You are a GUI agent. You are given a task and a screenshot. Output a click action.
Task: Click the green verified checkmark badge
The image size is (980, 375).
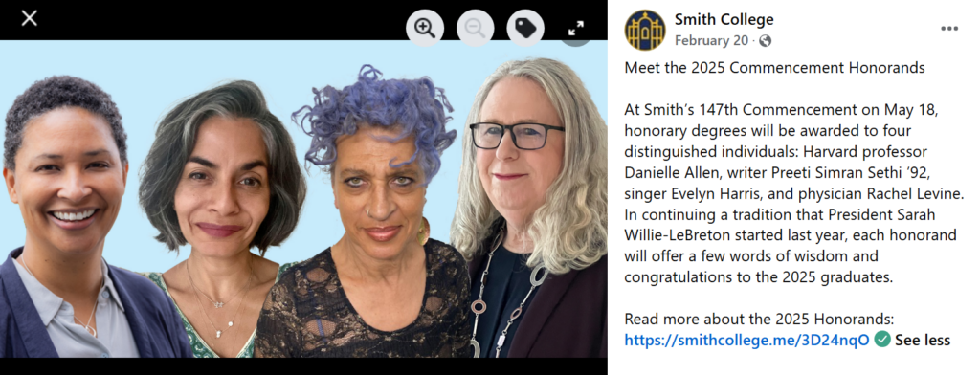point(881,340)
